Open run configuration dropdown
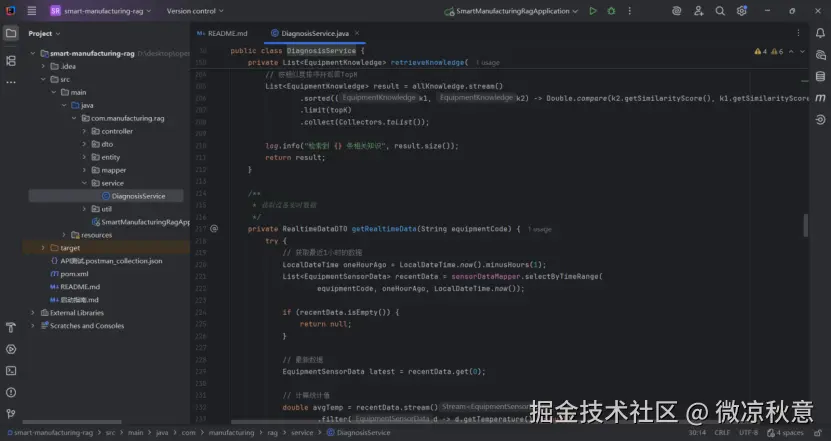The height and width of the screenshot is (442, 831). [512, 11]
